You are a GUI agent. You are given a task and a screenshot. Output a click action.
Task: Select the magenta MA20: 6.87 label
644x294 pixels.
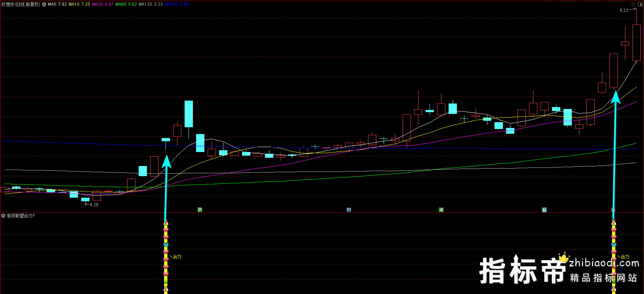coord(103,4)
